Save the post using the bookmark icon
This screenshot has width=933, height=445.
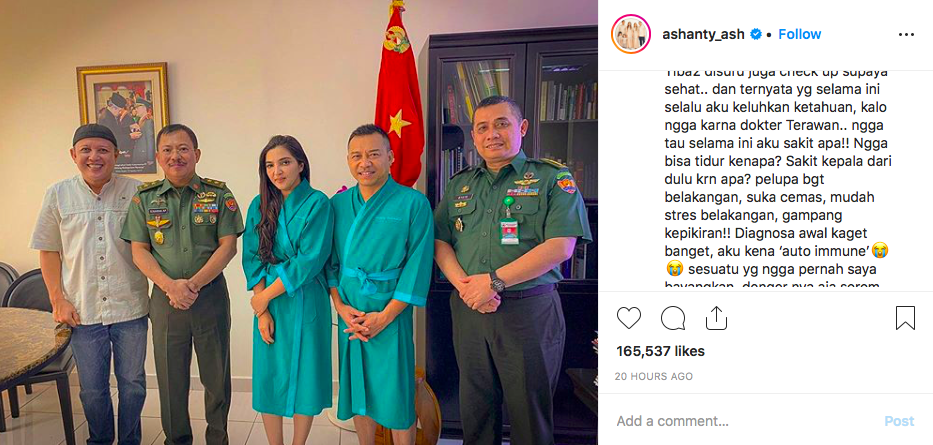(905, 318)
